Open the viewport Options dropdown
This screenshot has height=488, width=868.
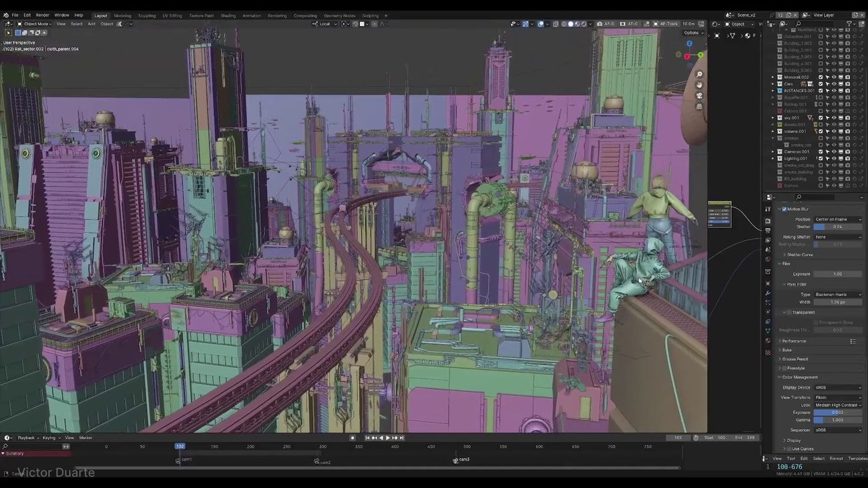coord(693,33)
